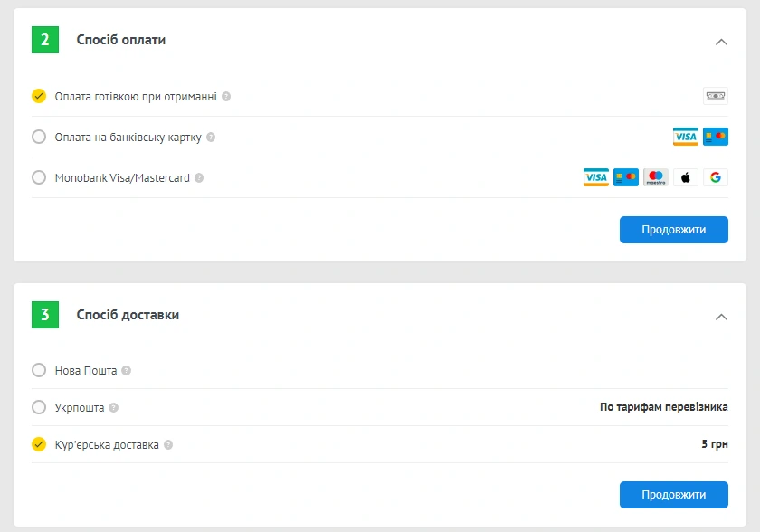
Task: Click help icon next to Оплата готівкою при отриманні
Action: (226, 96)
